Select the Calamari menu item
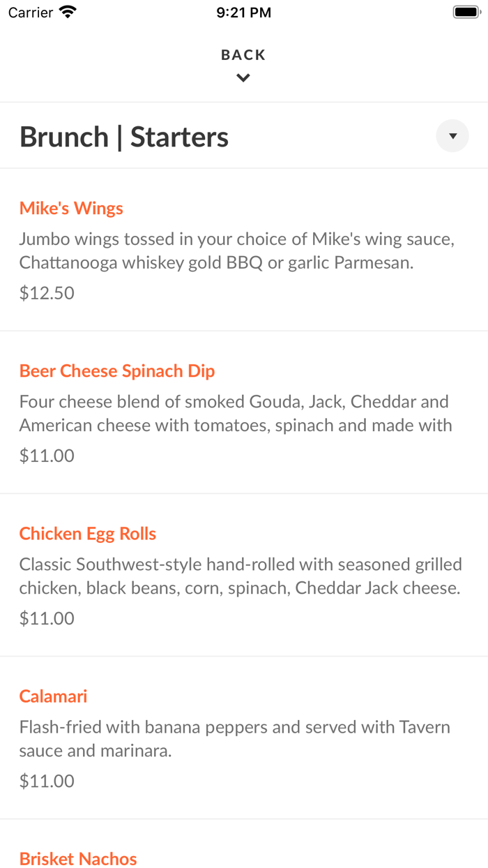Viewport: 488px width, 868px height. coord(52,696)
